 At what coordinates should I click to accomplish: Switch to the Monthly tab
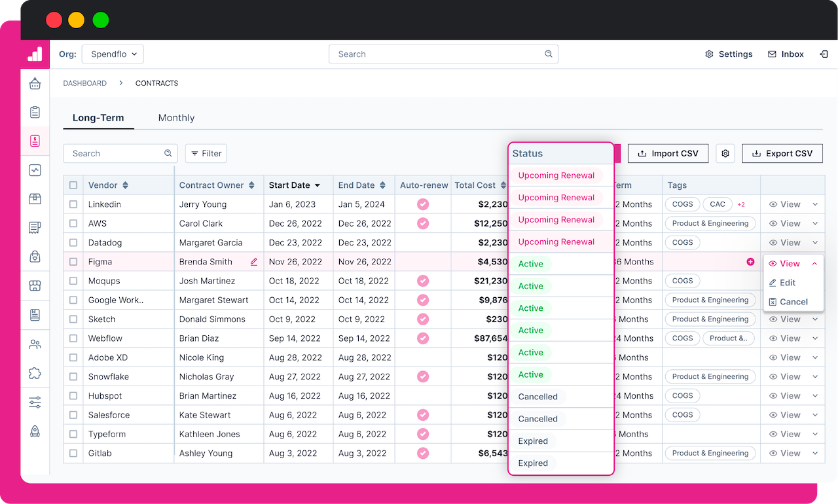pos(176,118)
